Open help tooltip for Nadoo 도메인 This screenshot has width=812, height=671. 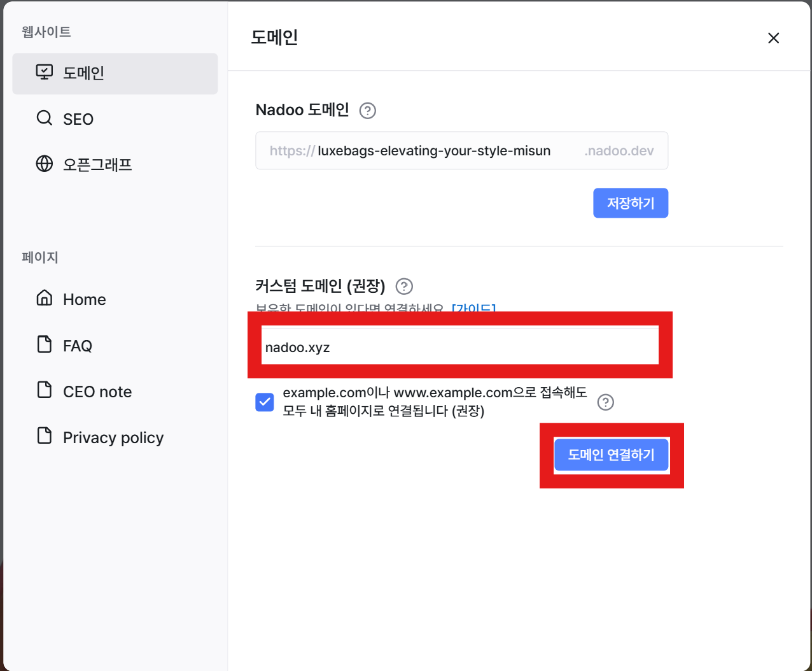click(x=368, y=111)
